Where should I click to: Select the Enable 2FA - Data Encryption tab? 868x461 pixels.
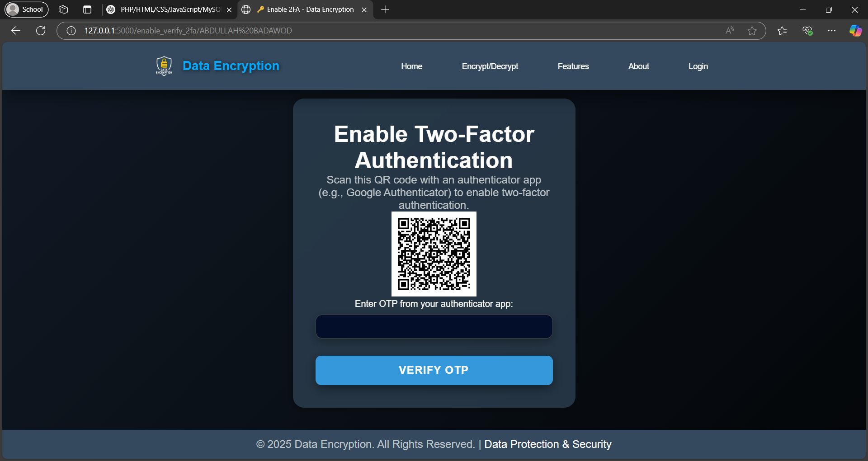click(x=305, y=9)
